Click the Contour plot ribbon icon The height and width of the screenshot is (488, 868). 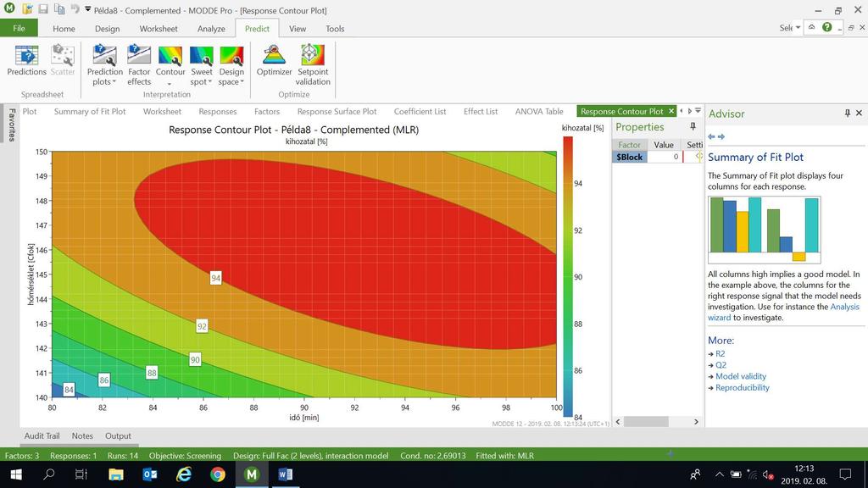coord(170,55)
